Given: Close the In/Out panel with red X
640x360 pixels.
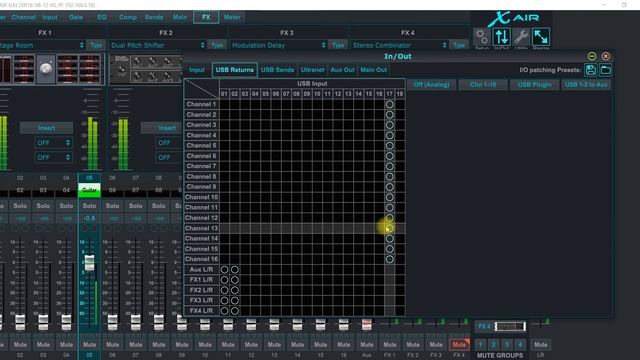Looking at the screenshot, I should point(606,56).
